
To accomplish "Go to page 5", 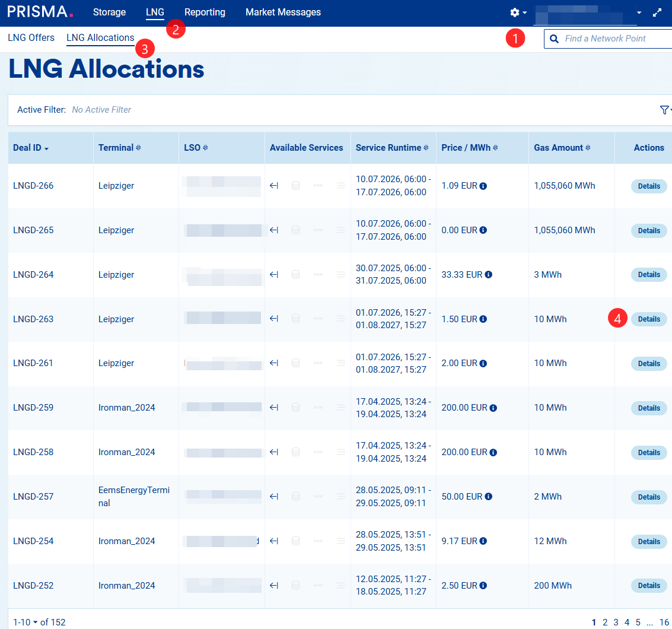I will (x=638, y=622).
